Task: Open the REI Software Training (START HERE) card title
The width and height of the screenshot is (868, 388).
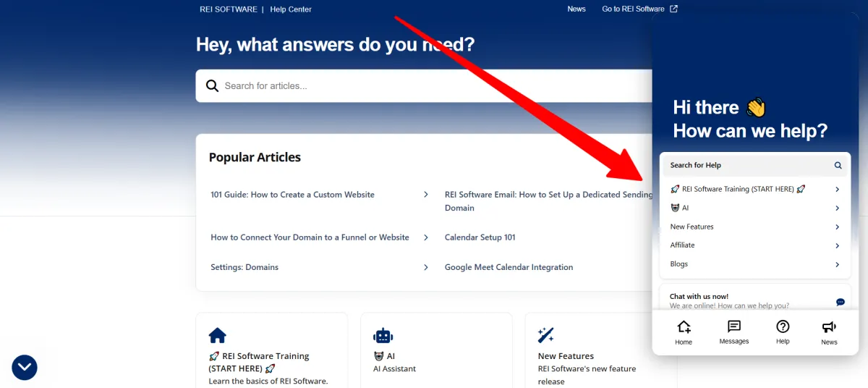Action: 259,362
